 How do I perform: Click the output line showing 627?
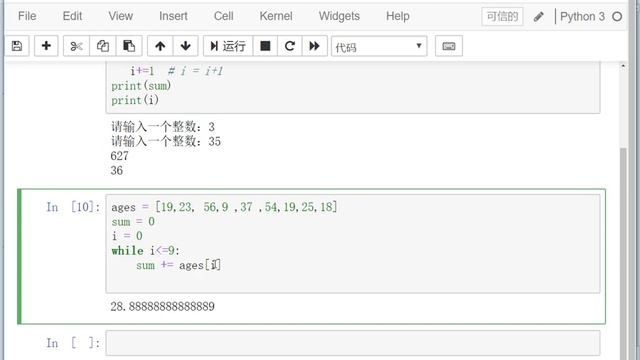(x=119, y=156)
